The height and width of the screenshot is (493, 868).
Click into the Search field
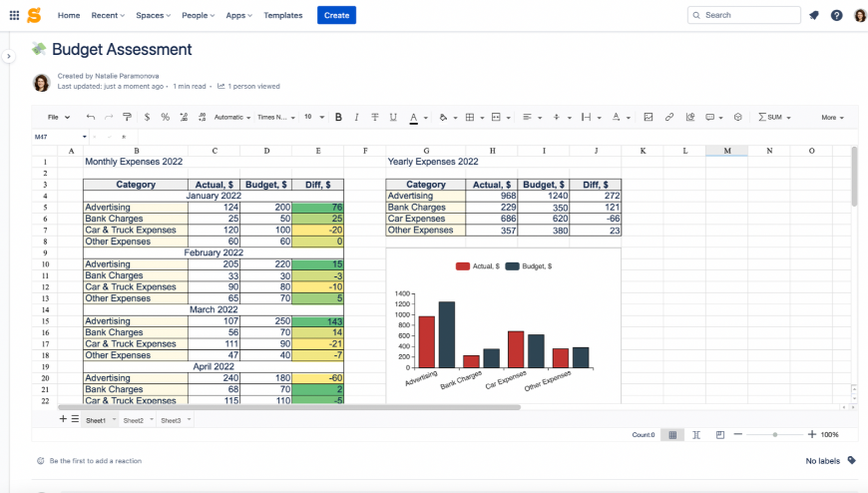(x=744, y=15)
